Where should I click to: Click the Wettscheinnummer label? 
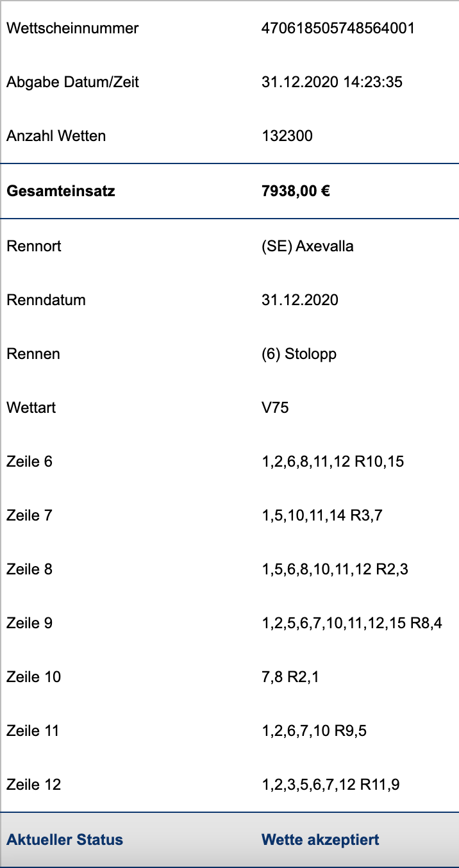[72, 28]
